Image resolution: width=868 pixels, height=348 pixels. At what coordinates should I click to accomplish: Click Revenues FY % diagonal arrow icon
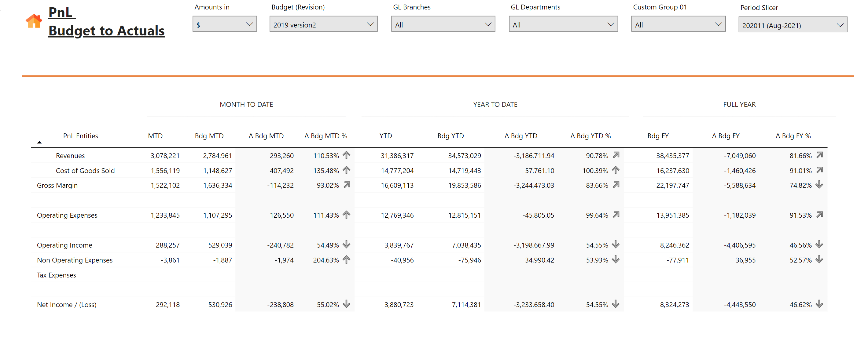(819, 155)
